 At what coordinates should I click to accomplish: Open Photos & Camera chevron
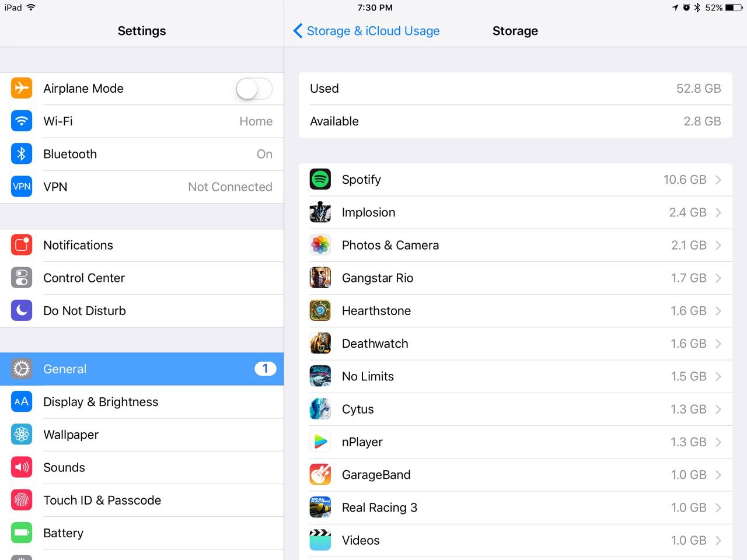click(718, 245)
